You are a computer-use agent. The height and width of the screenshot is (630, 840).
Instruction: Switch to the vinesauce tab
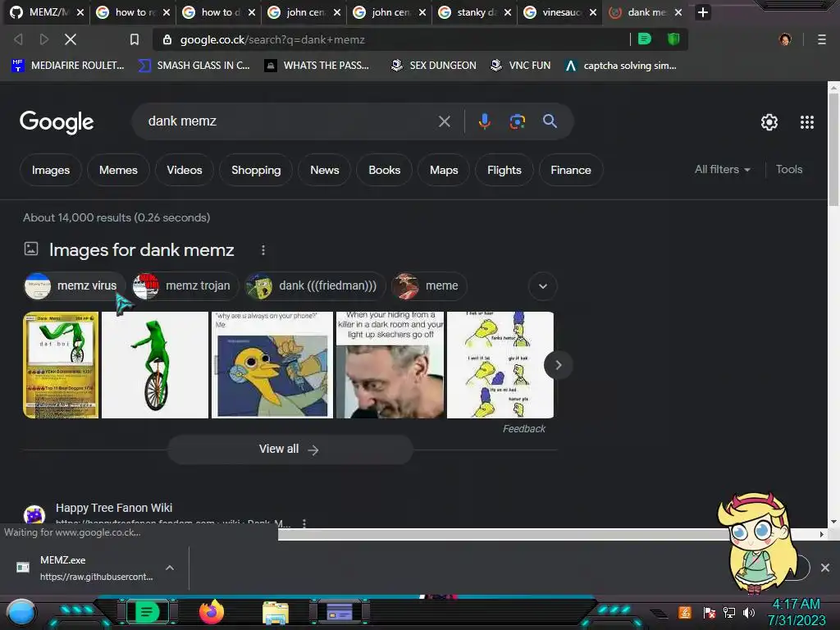(559, 12)
